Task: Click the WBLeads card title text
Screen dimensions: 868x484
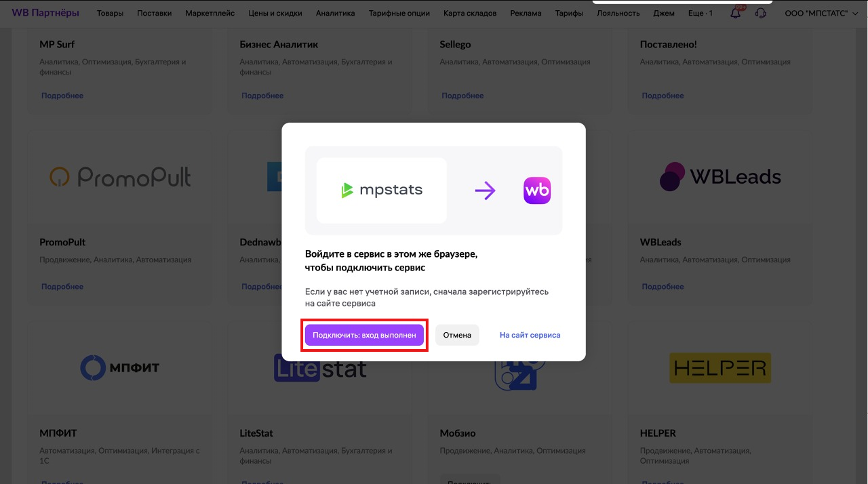Action: point(660,242)
